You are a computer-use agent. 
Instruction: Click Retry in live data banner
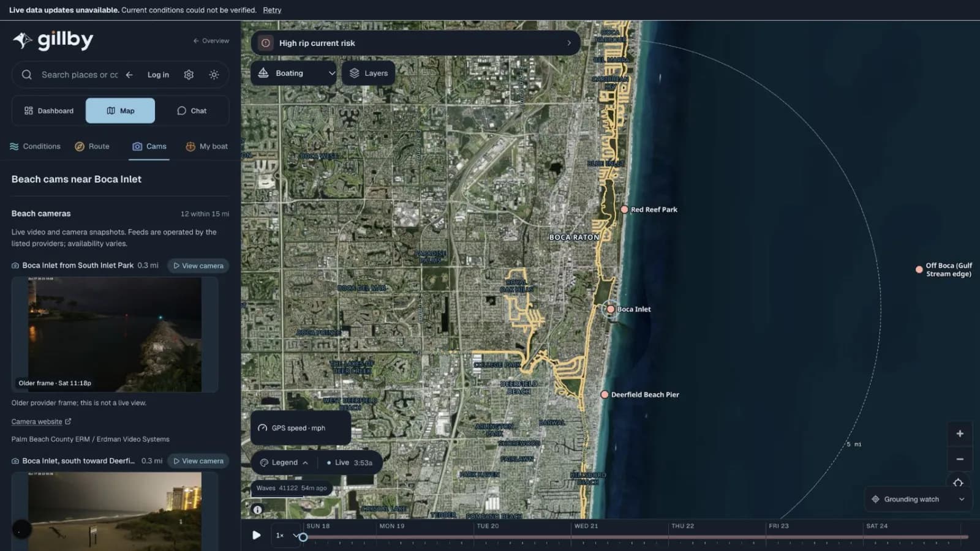pos(272,10)
